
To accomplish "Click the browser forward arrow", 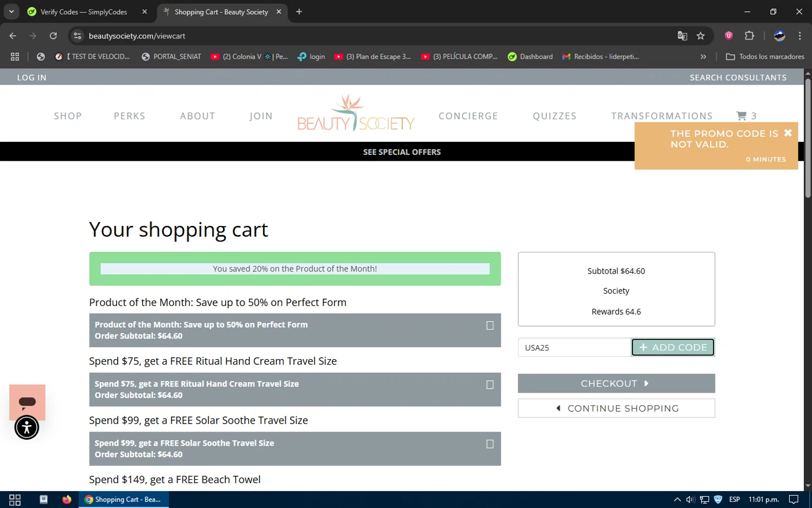I will [x=33, y=36].
